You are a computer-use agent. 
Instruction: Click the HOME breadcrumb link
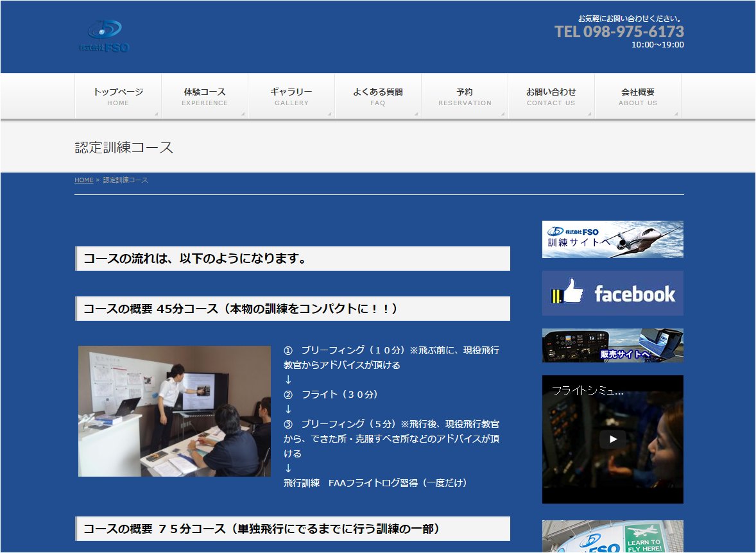(83, 180)
